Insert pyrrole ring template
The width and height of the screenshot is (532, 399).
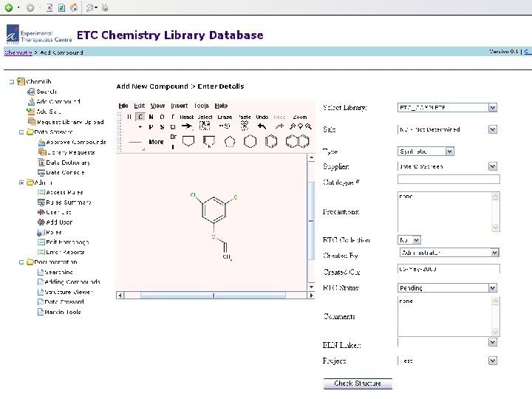pyautogui.click(x=208, y=141)
